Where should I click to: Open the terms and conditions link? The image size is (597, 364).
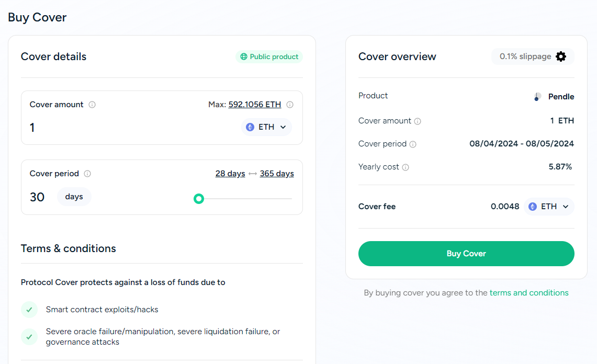click(x=529, y=293)
